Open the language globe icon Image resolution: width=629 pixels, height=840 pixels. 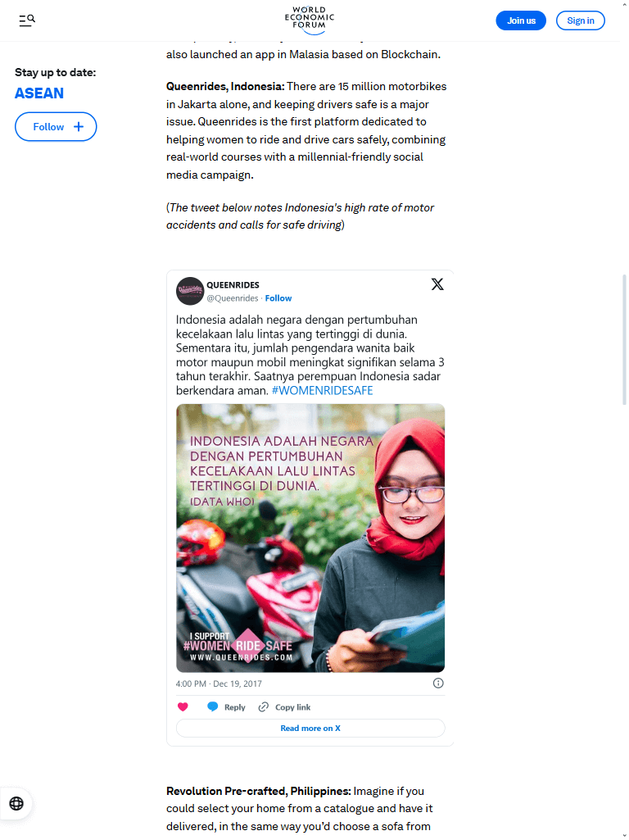coord(16,804)
